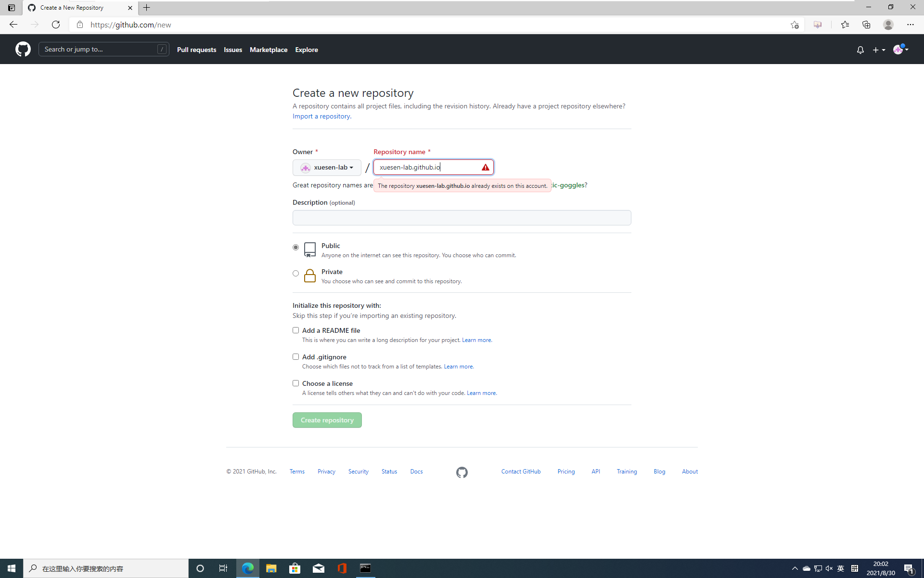Open Blog footer link
This screenshot has width=924, height=578.
tap(659, 472)
